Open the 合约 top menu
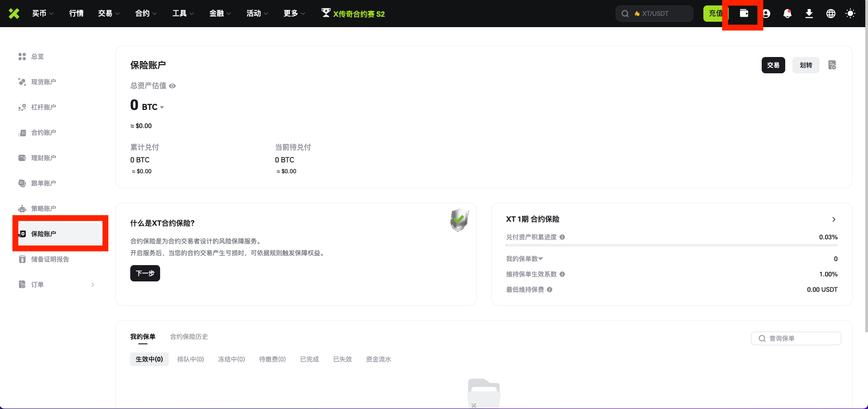 146,14
